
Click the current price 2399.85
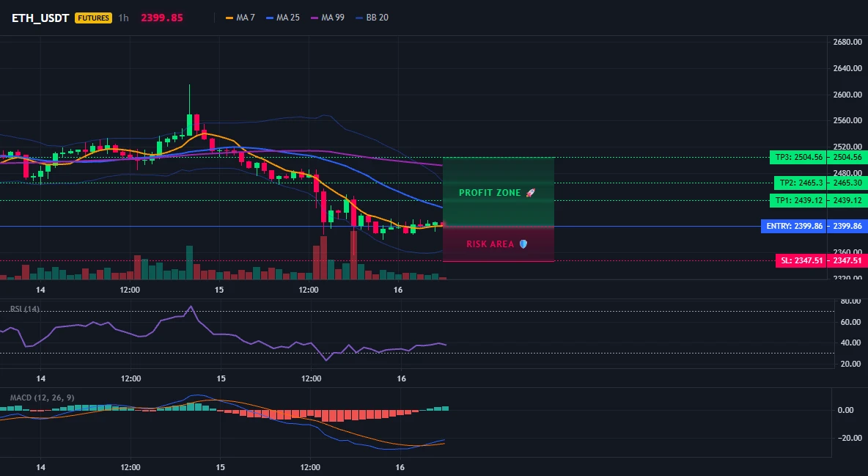pos(161,18)
